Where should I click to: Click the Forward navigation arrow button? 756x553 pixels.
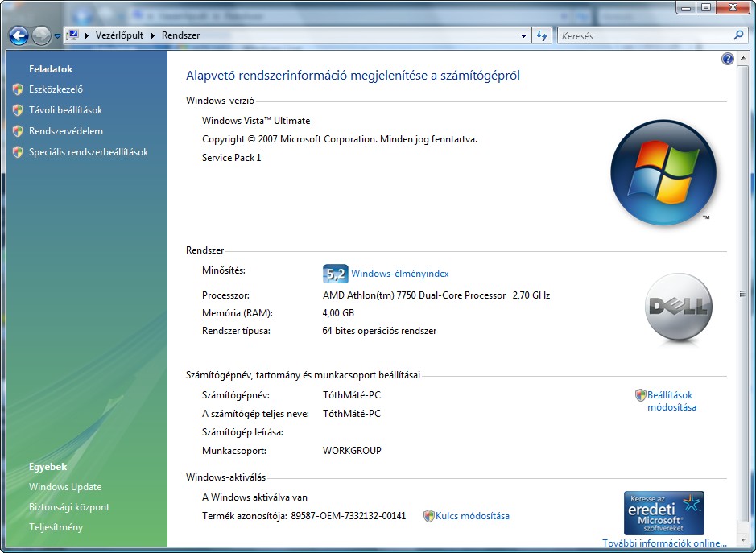pos(42,35)
